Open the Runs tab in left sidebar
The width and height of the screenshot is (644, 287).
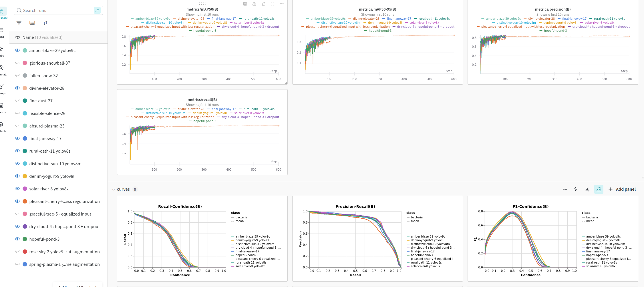tap(2, 32)
